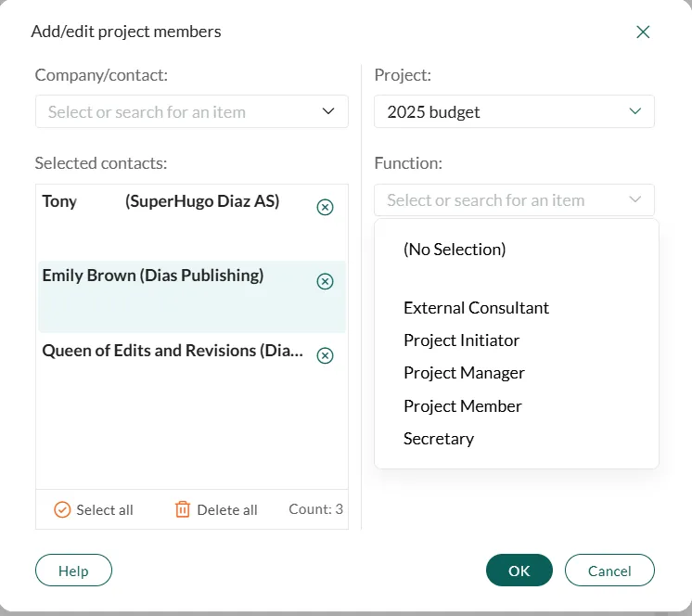Expand the Company/contact dropdown arrow
This screenshot has height=616, width=692.
coord(328,111)
